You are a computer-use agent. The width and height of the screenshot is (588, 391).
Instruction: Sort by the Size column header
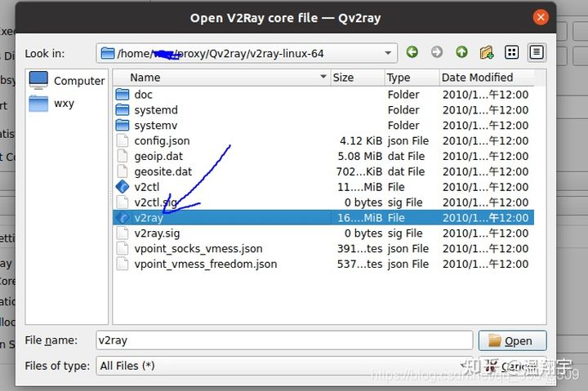pyautogui.click(x=358, y=78)
